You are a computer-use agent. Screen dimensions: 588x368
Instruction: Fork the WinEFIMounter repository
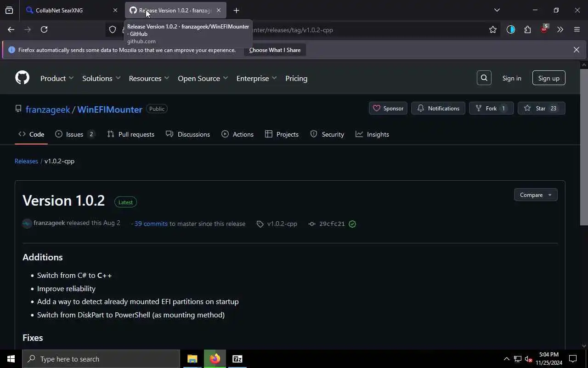491,109
